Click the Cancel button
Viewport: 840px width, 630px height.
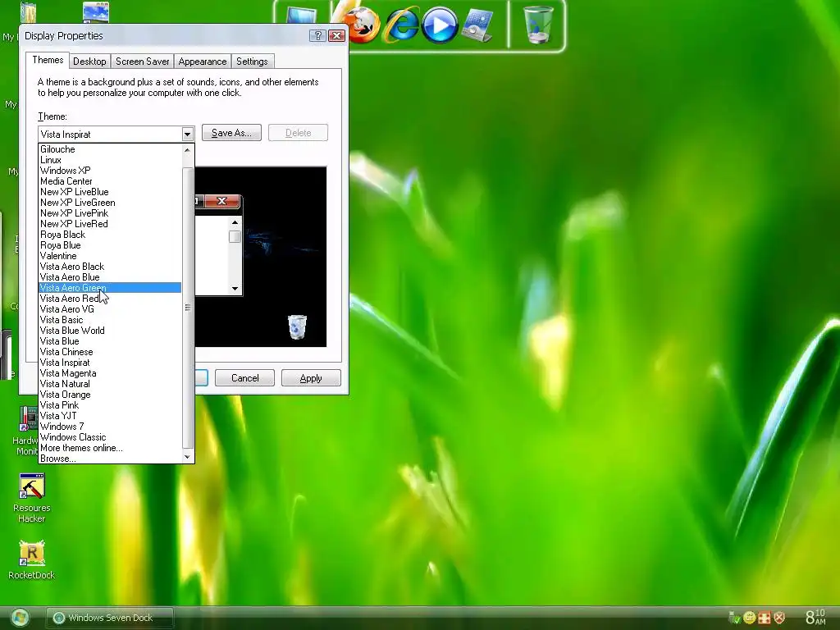(x=244, y=377)
